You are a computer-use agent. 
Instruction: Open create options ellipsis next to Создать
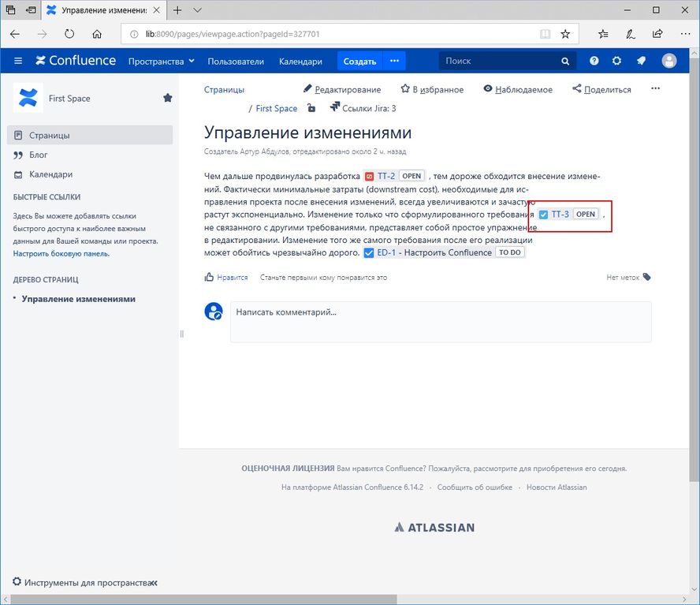pos(395,61)
